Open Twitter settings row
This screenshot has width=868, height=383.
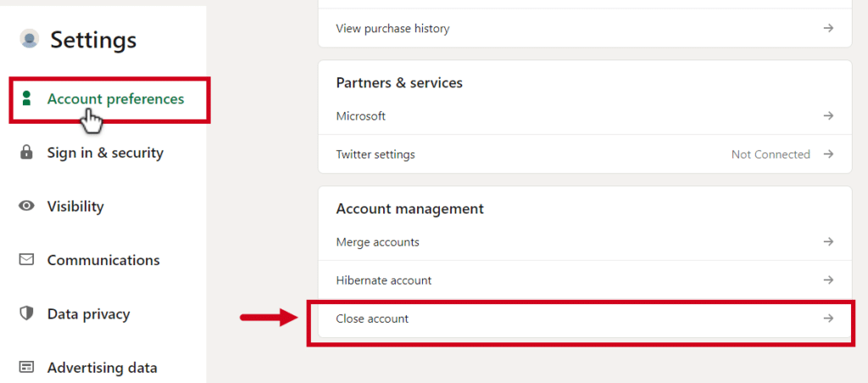[x=376, y=154]
